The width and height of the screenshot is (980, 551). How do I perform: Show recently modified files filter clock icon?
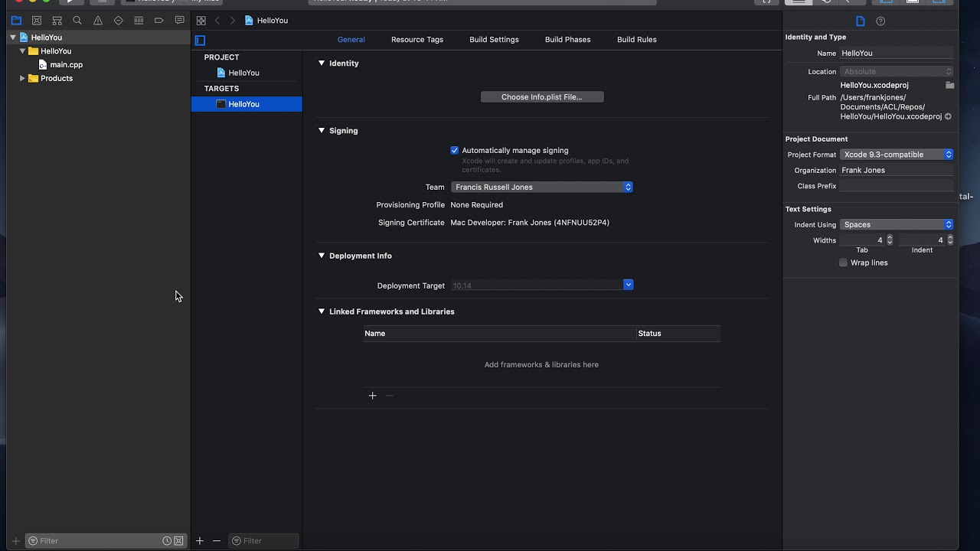[x=167, y=541]
